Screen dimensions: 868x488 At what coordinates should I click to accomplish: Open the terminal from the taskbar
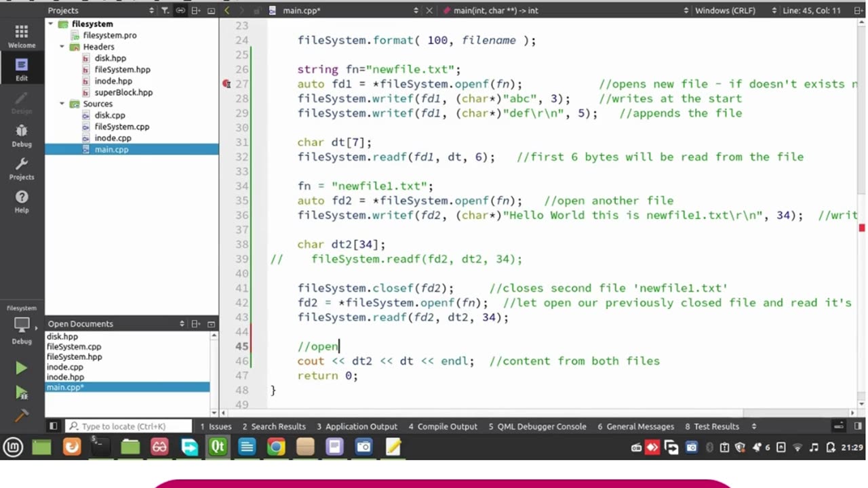(x=100, y=447)
